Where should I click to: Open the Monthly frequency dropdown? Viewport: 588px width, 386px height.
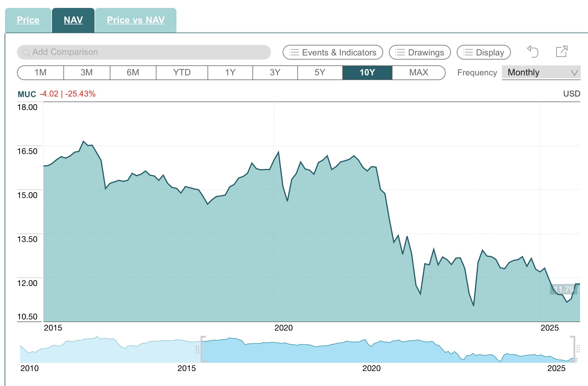pyautogui.click(x=541, y=72)
